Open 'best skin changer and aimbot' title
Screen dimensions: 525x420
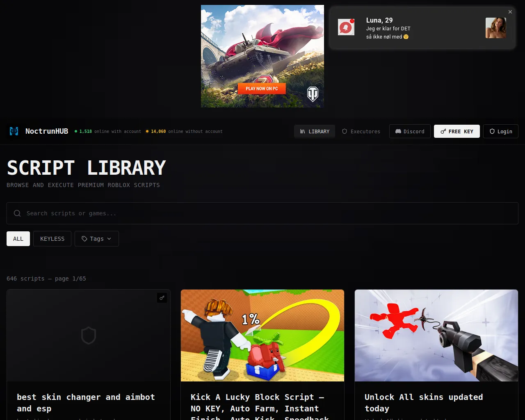coord(86,403)
